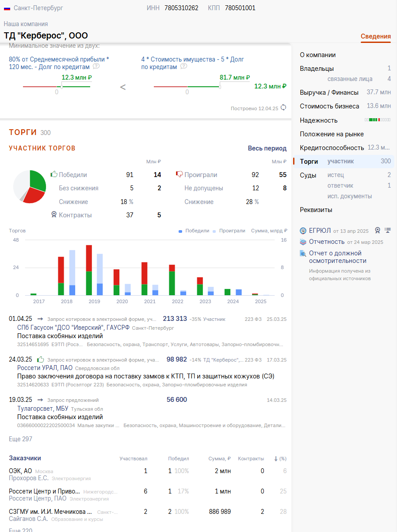397x532 pixels.
Task: Click the КПП value 780501001
Action: pos(240,8)
